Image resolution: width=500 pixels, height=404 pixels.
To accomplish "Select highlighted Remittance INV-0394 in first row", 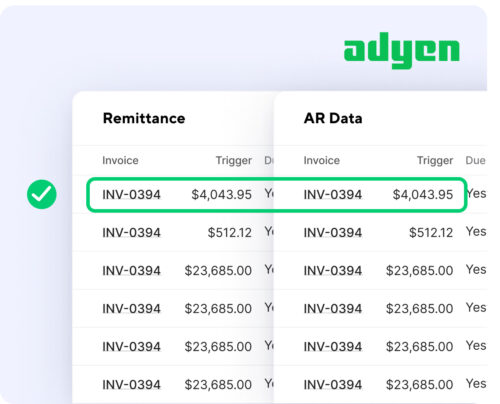I will click(x=131, y=195).
